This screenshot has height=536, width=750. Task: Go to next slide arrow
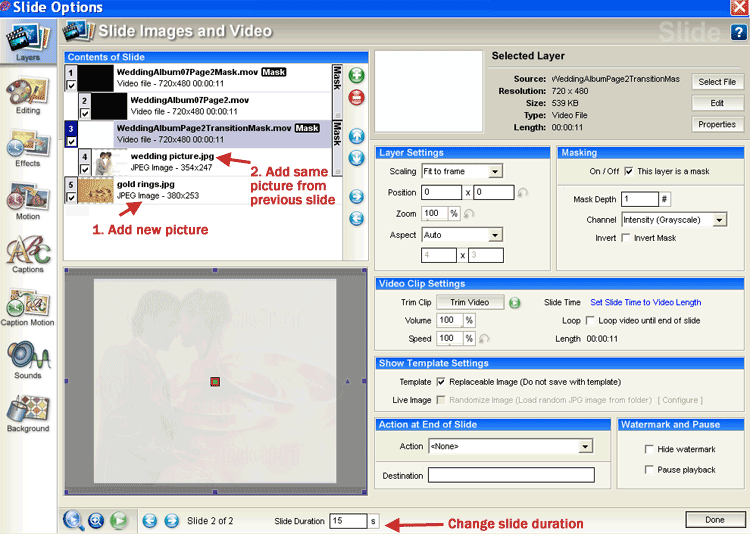pyautogui.click(x=172, y=521)
